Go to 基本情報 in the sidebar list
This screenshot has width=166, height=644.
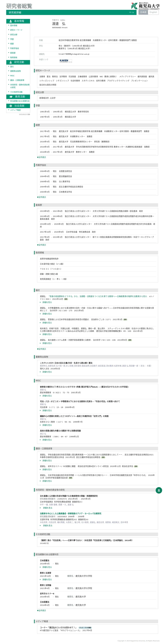14,25
